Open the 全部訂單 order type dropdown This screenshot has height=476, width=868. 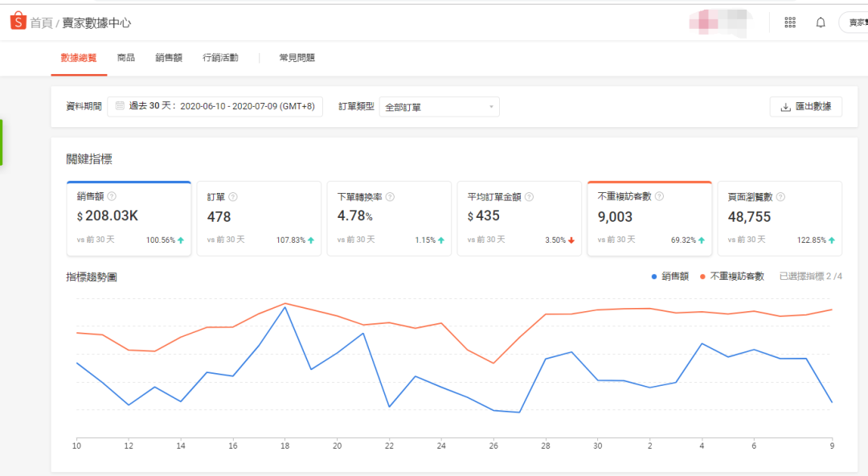tap(439, 107)
